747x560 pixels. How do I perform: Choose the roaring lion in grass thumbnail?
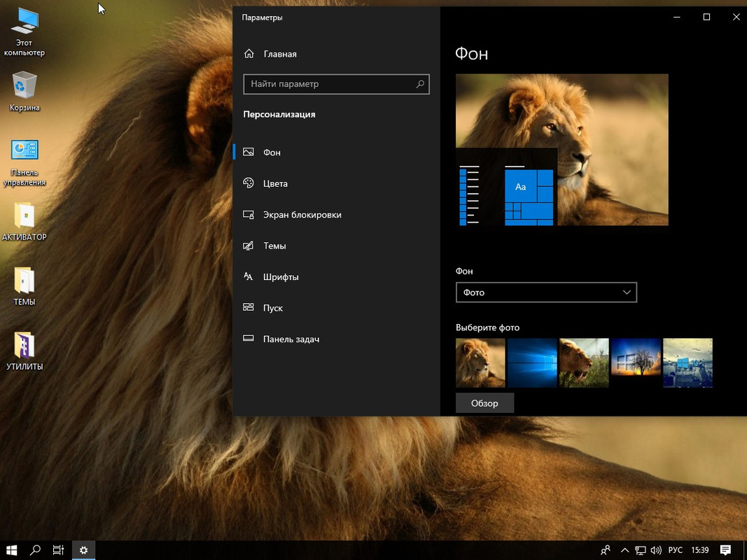584,363
